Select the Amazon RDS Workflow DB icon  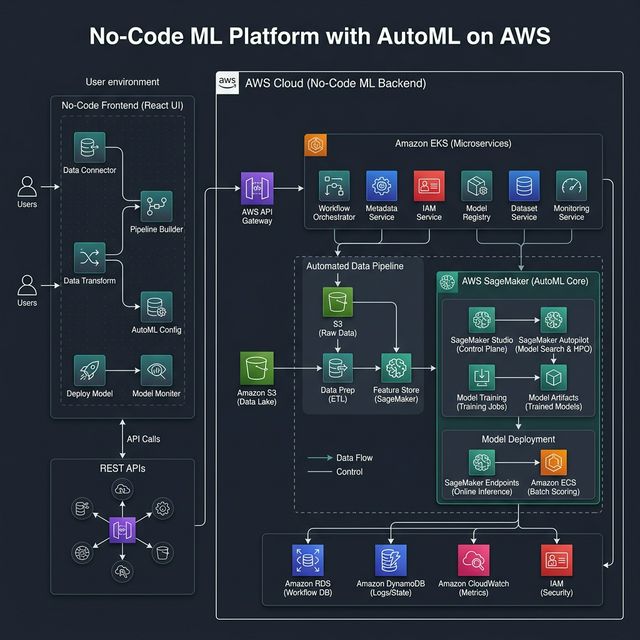308,560
